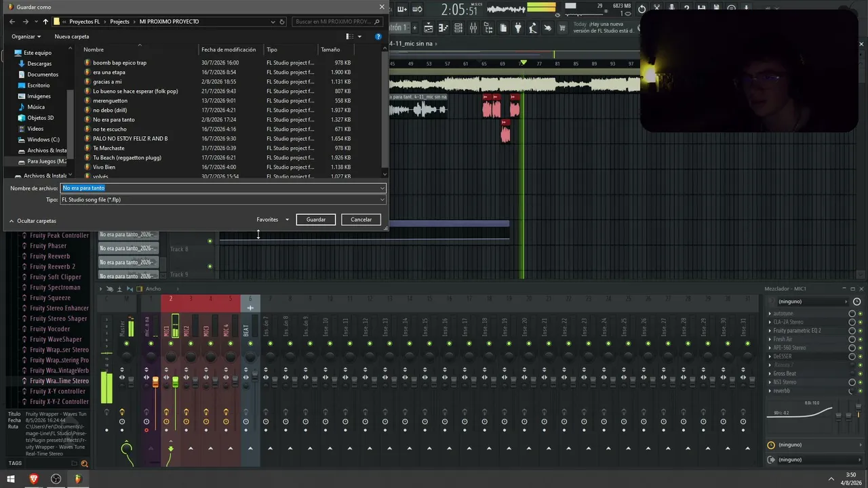
Task: Add a new pattern with plus button
Action: (416, 28)
